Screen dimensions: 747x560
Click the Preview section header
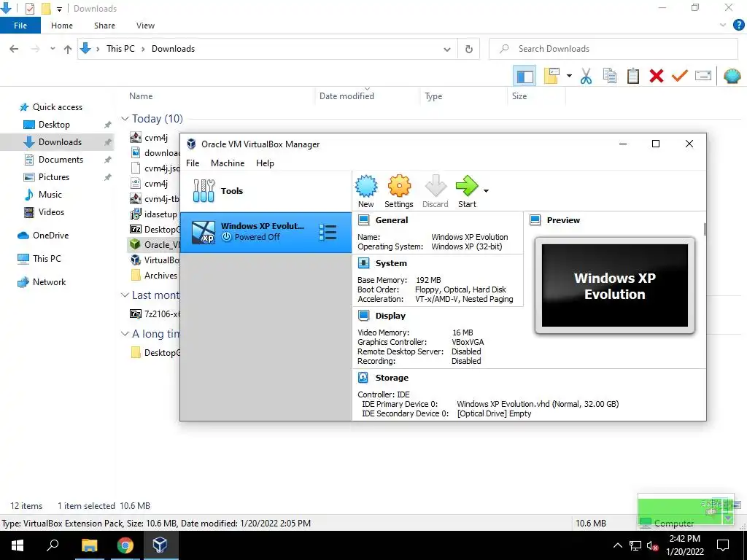563,220
